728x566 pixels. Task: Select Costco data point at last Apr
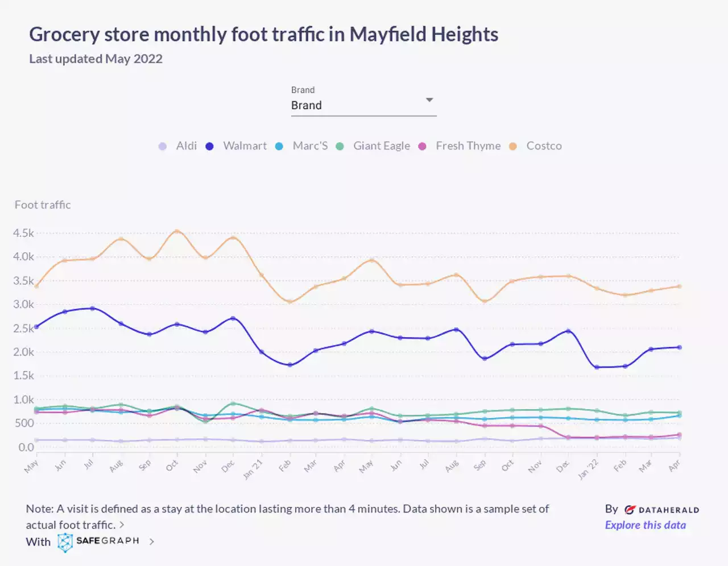[x=680, y=286]
